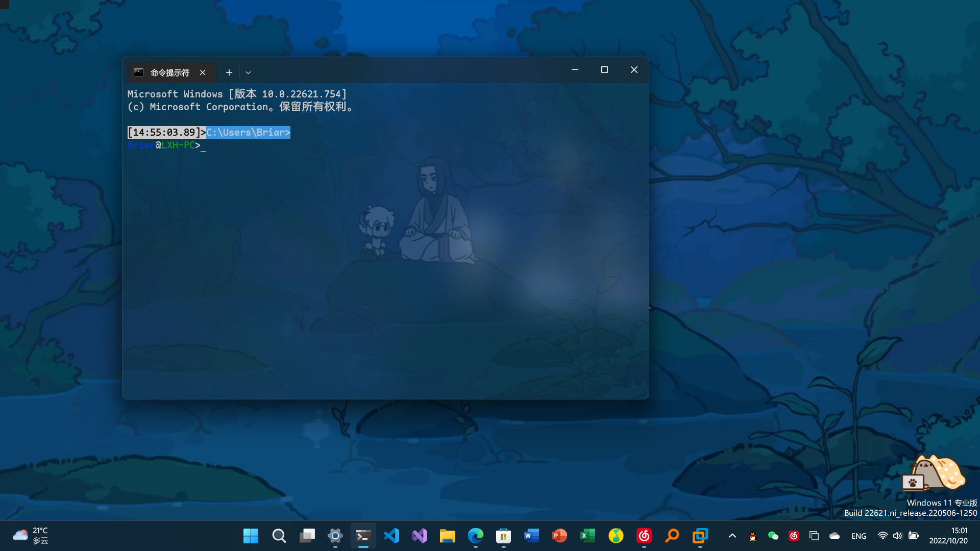Open the taskbar weather widget
Viewport: 980px width, 551px height.
coord(31,536)
